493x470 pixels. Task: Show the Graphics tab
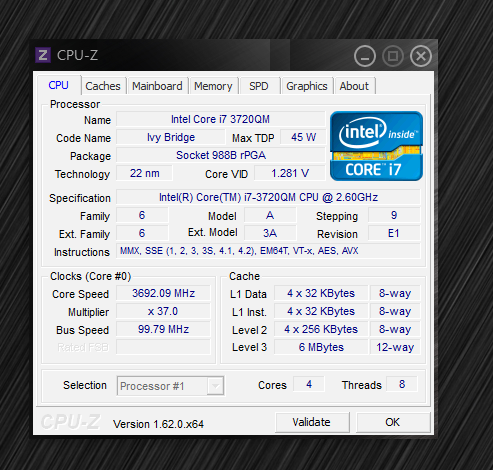307,86
